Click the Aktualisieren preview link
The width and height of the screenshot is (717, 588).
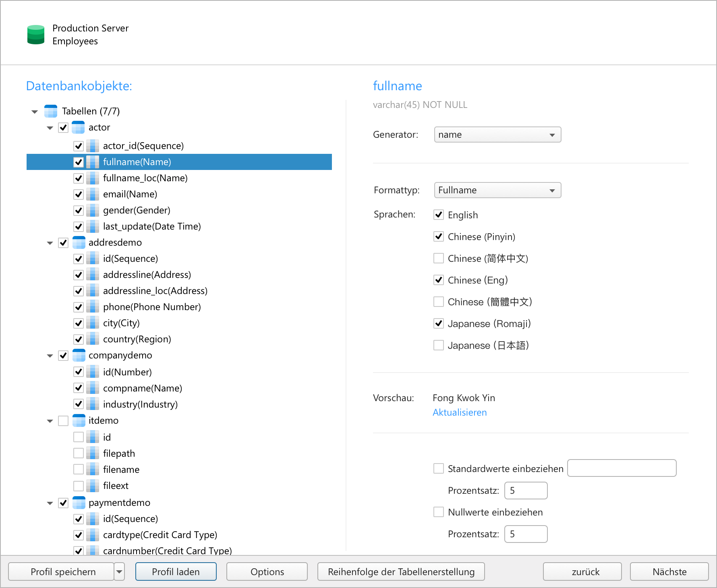pyautogui.click(x=460, y=412)
